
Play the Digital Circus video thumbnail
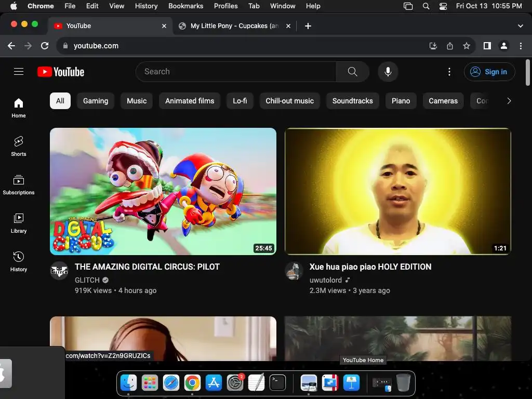[x=163, y=191]
